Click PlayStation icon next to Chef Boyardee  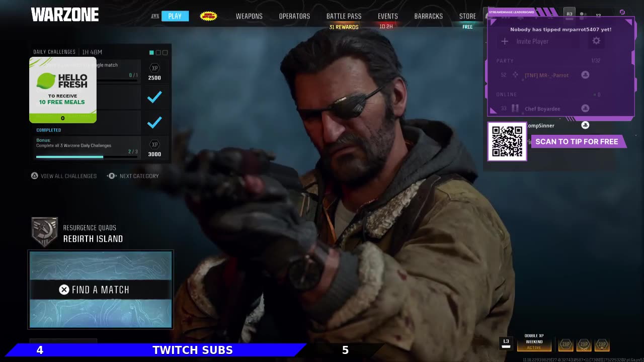coord(585,108)
